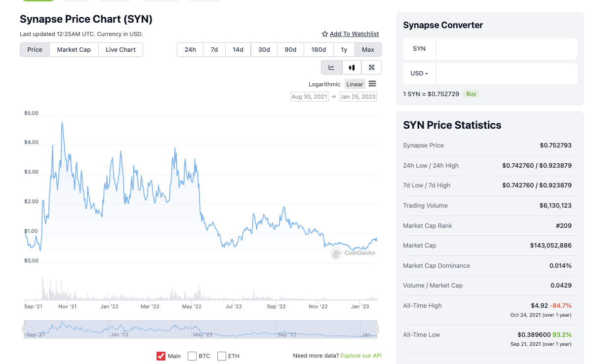Click the Nov '21 x-axis label
594x364 pixels.
tap(68, 307)
